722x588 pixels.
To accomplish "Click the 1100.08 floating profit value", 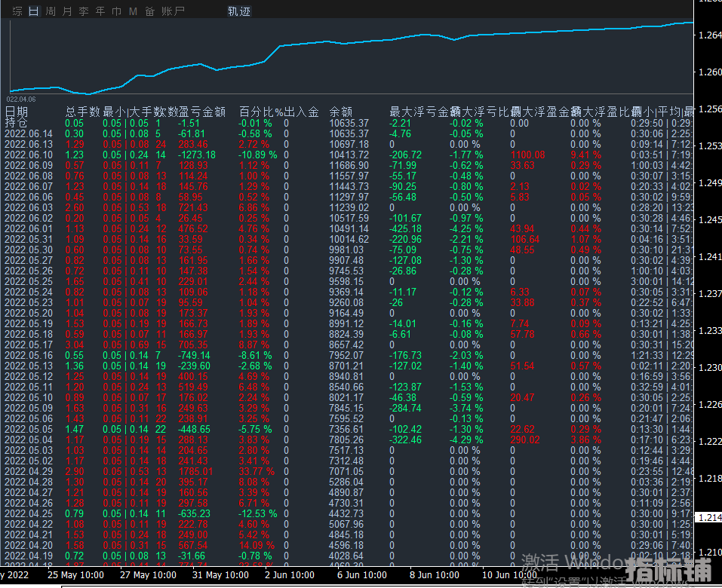I will tap(527, 155).
